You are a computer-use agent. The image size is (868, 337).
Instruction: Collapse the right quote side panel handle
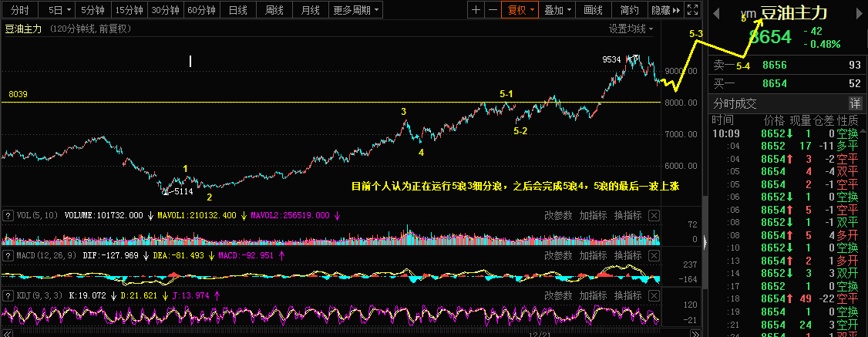705,241
